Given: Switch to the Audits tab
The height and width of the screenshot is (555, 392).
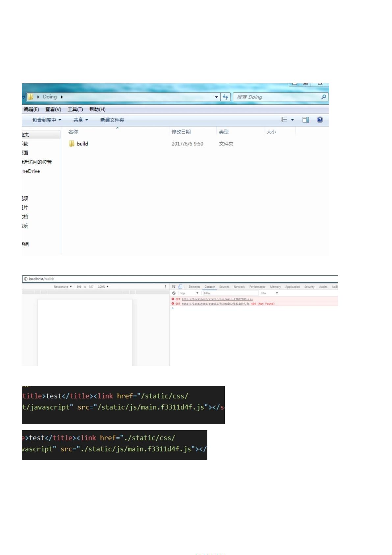Looking at the screenshot, I should (323, 287).
